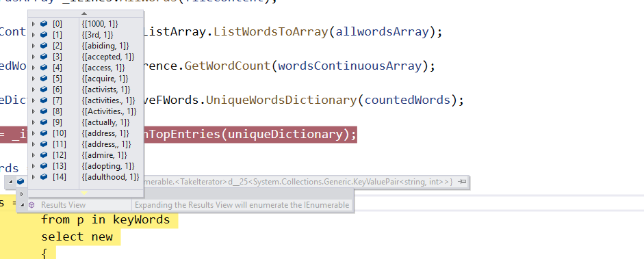Click cube icon of entry [11]
The image size is (644, 259).
[x=44, y=144]
